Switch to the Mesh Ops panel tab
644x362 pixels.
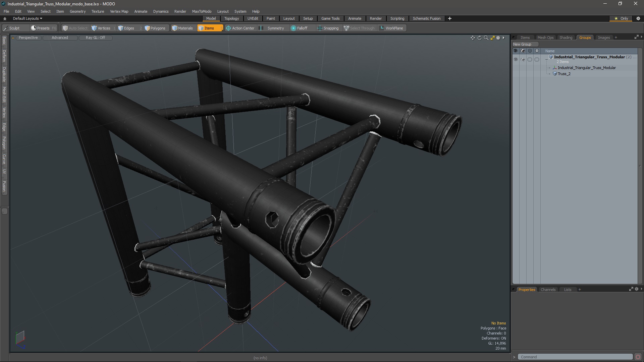point(545,38)
